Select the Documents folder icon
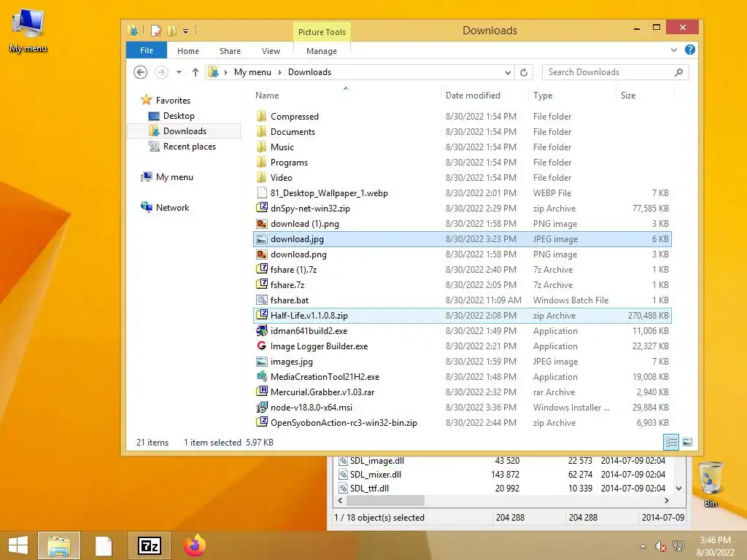The image size is (747, 560). 262,131
